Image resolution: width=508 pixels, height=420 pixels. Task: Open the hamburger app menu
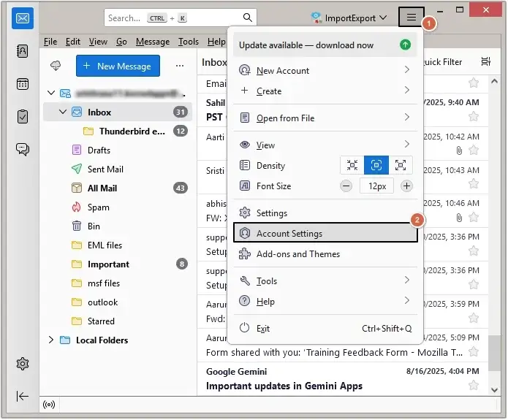coord(412,17)
